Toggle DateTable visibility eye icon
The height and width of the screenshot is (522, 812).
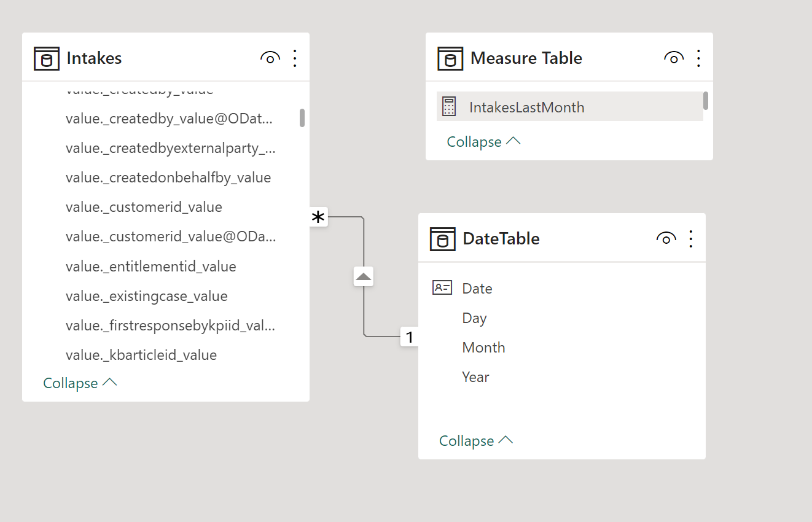coord(666,239)
